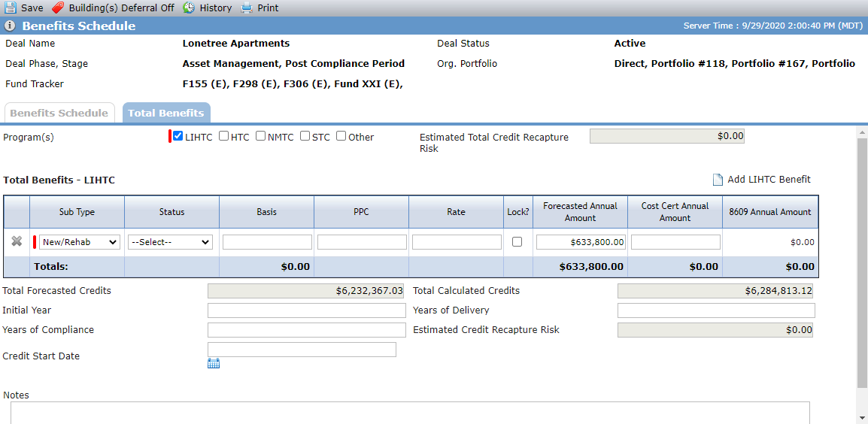This screenshot has width=868, height=424.
Task: Select the Other program checkbox
Action: [x=341, y=136]
